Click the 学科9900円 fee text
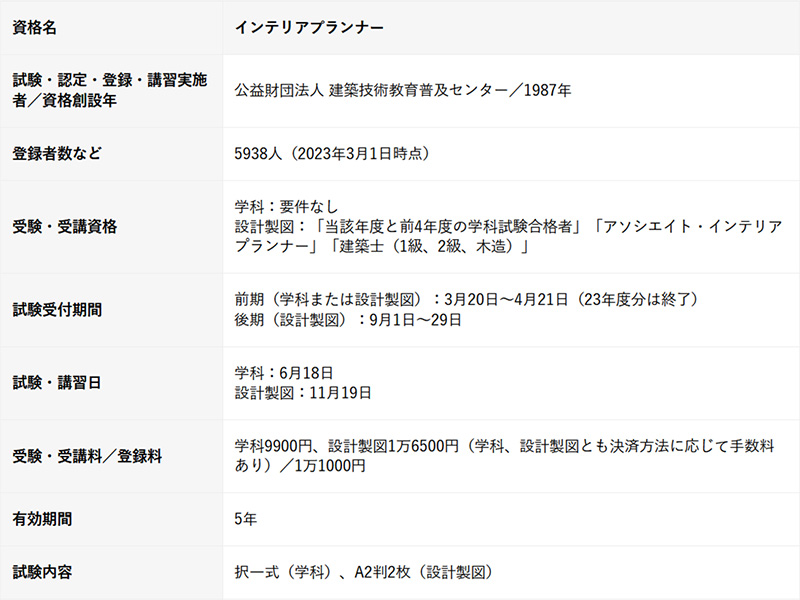This screenshot has height=600, width=800. [x=277, y=446]
